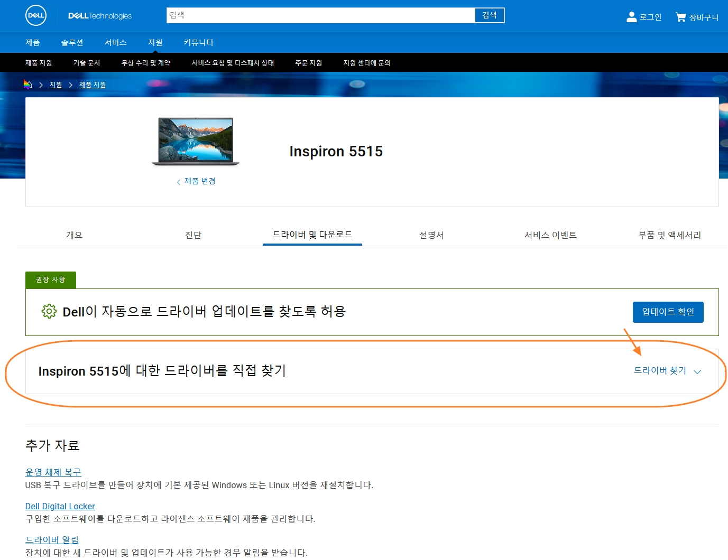The height and width of the screenshot is (560, 728).
Task: Click the 제품 변경 disclosure link
Action: (199, 181)
